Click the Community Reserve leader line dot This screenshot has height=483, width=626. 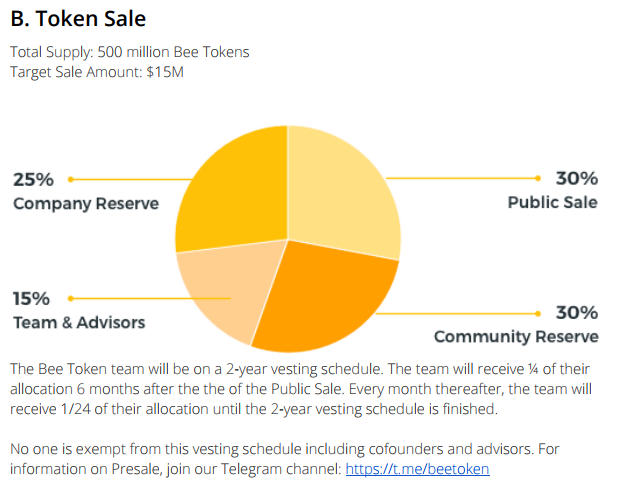pyautogui.click(x=538, y=314)
